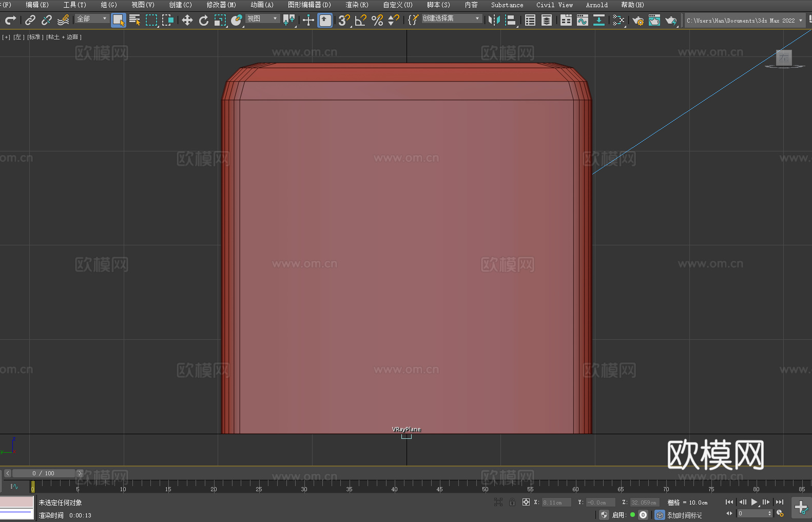
Task: Click the Mirror tool icon
Action: click(494, 20)
